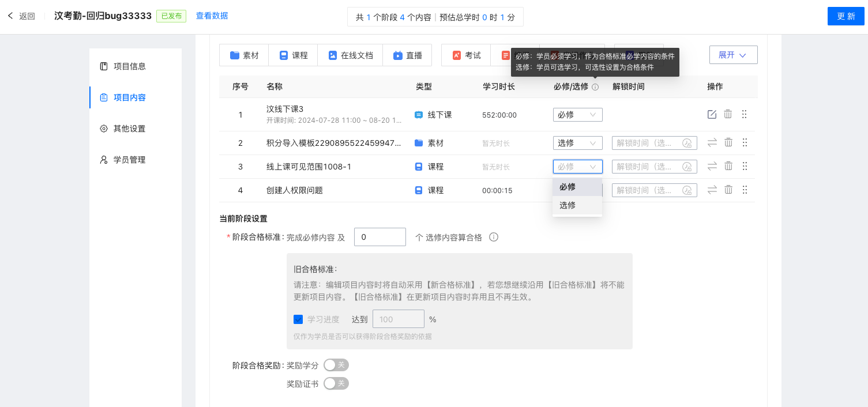This screenshot has width=868, height=407.
Task: Add an 在线文档 online document
Action: [x=350, y=55]
